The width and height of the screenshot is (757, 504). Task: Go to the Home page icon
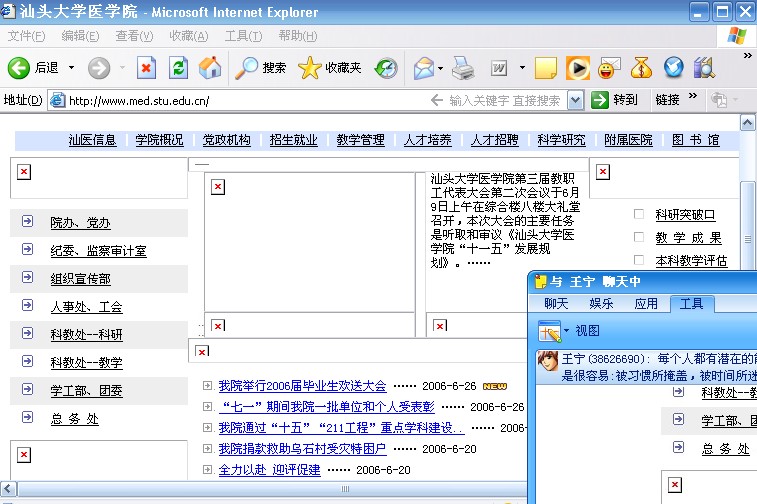coord(210,68)
